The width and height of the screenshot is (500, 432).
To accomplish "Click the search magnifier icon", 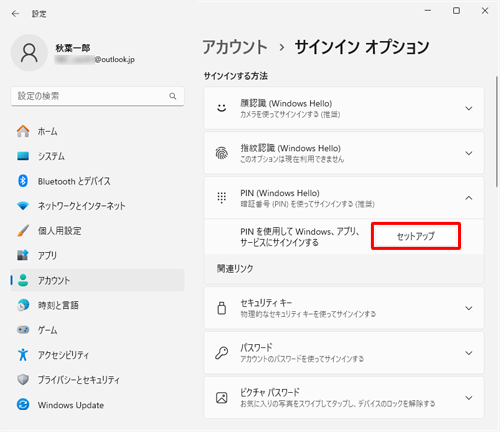I will pyautogui.click(x=173, y=96).
